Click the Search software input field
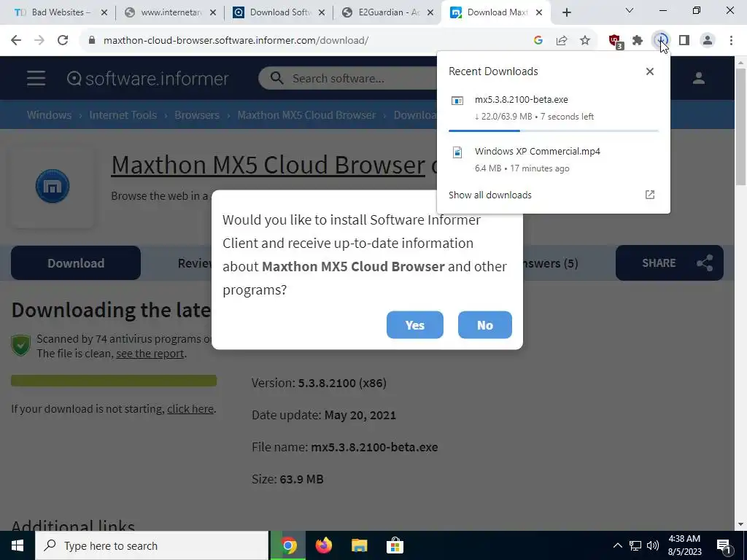 coord(347,78)
